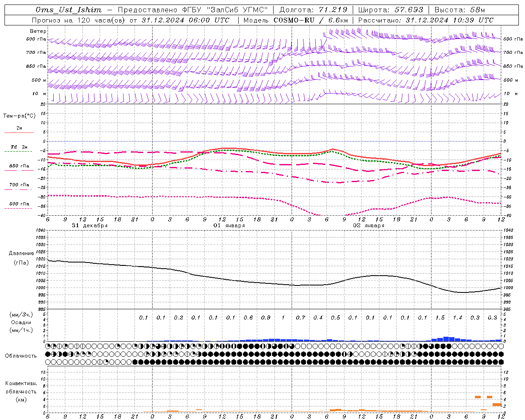This screenshot has width=525, height=420.
Task: Click the "500 гПа" entry in temperature legend
Action: click(19, 204)
